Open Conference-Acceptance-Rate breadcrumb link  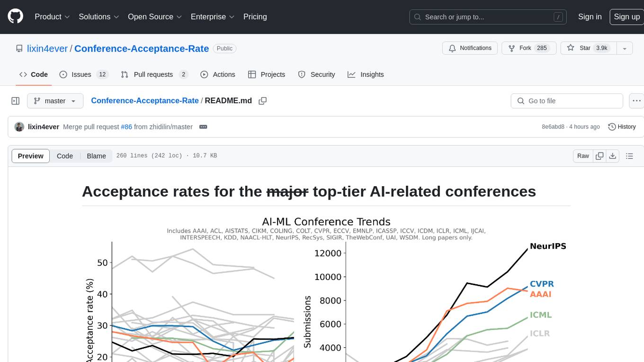pyautogui.click(x=145, y=100)
